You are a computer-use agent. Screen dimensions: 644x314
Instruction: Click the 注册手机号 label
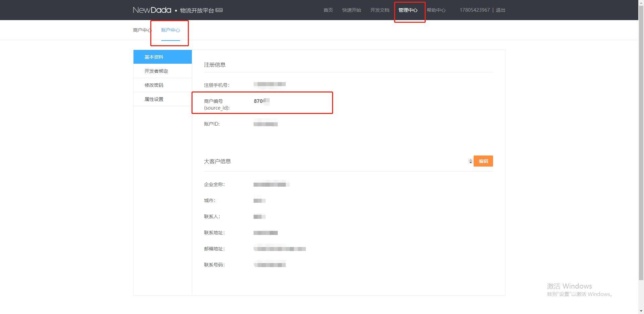coord(217,85)
